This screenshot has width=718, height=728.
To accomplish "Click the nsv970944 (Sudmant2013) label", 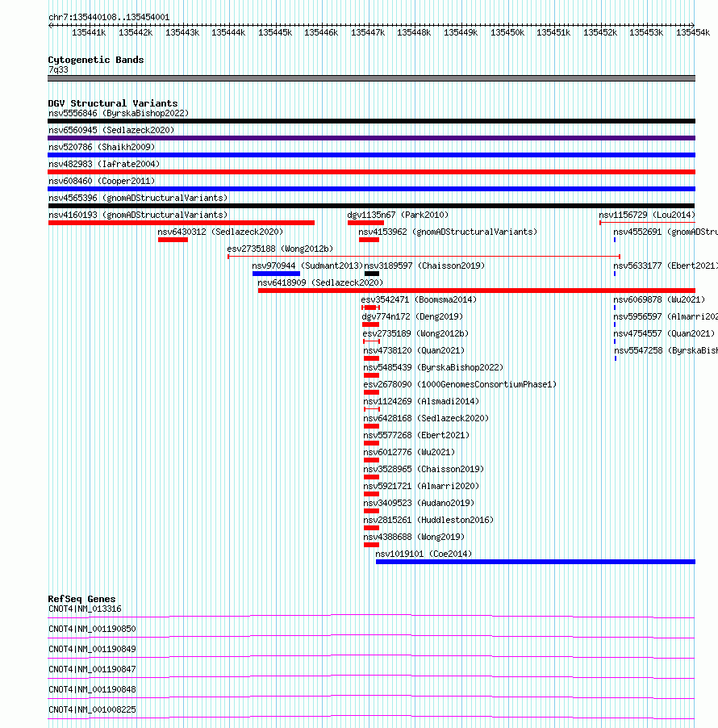I will (307, 266).
